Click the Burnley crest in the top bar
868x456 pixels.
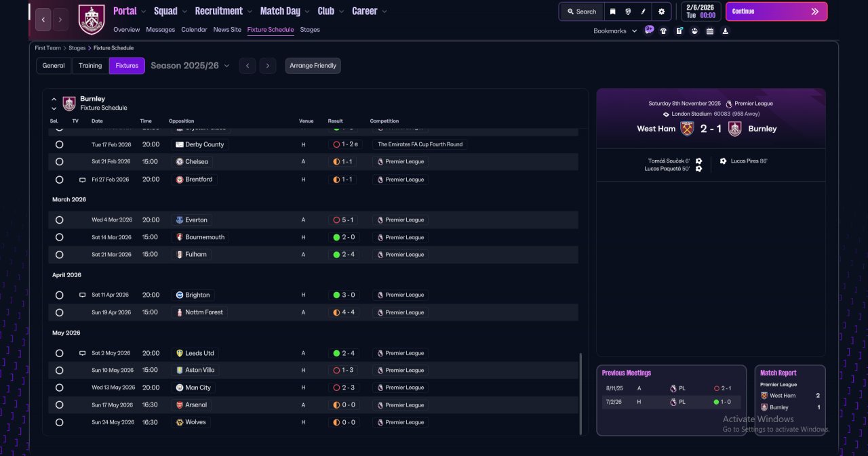click(92, 20)
